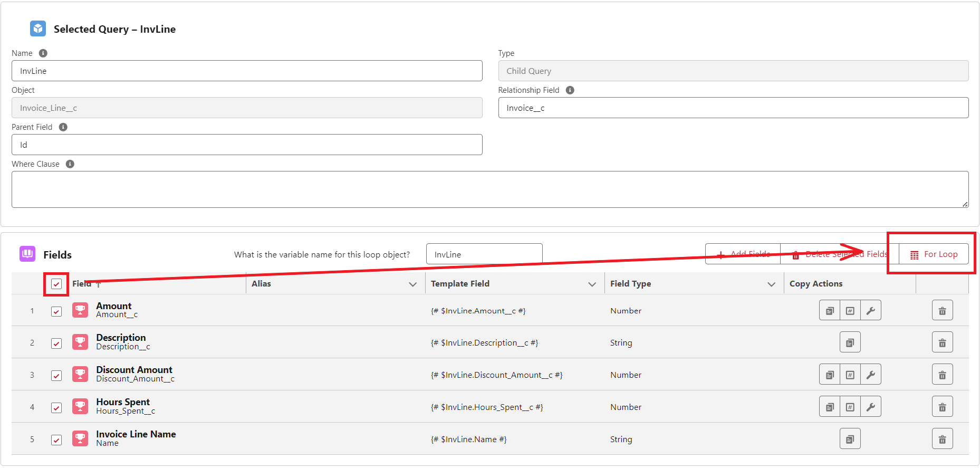Viewport: 980px width, 468px height.
Task: Delete the Invoice Line Name row
Action: pyautogui.click(x=942, y=440)
